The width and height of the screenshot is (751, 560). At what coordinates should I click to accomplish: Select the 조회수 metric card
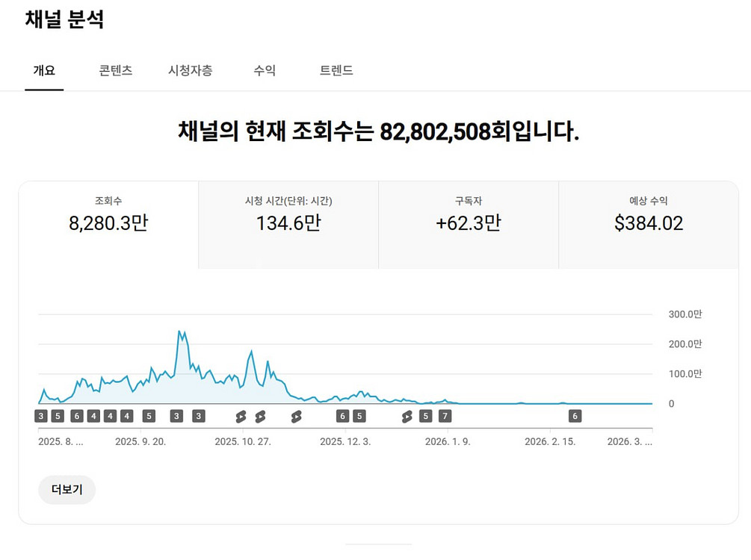(108, 224)
